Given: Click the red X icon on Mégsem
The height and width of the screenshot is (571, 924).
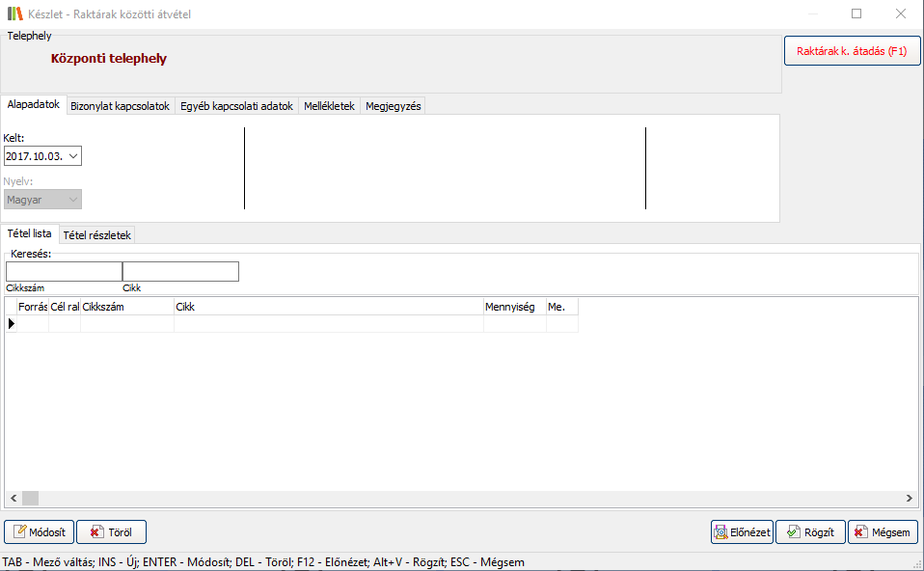Looking at the screenshot, I should [859, 532].
